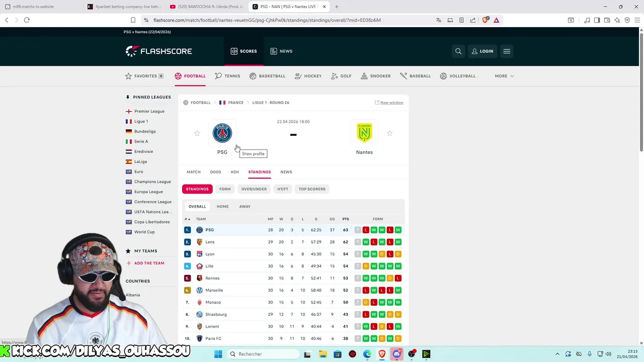Image resolution: width=644 pixels, height=362 pixels.
Task: Open the page translate icon
Action: (439, 20)
